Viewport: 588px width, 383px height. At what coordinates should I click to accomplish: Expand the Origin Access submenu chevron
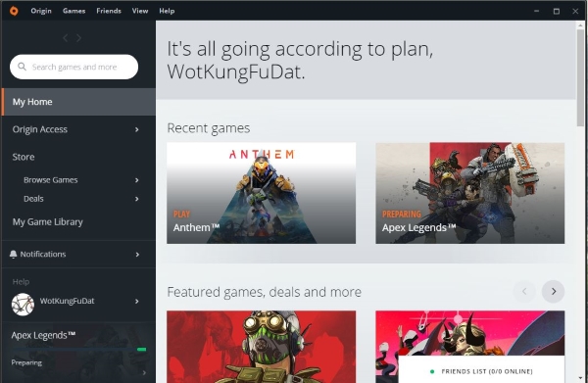pos(137,129)
